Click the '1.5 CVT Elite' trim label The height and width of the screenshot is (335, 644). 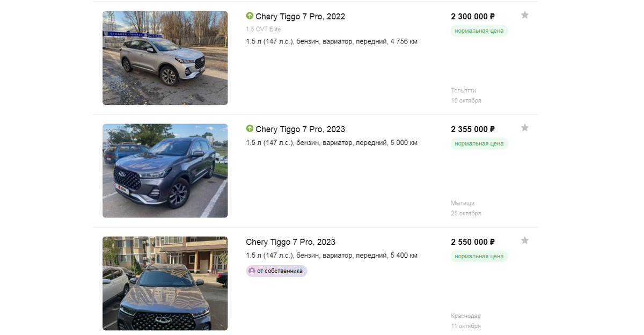[263, 30]
